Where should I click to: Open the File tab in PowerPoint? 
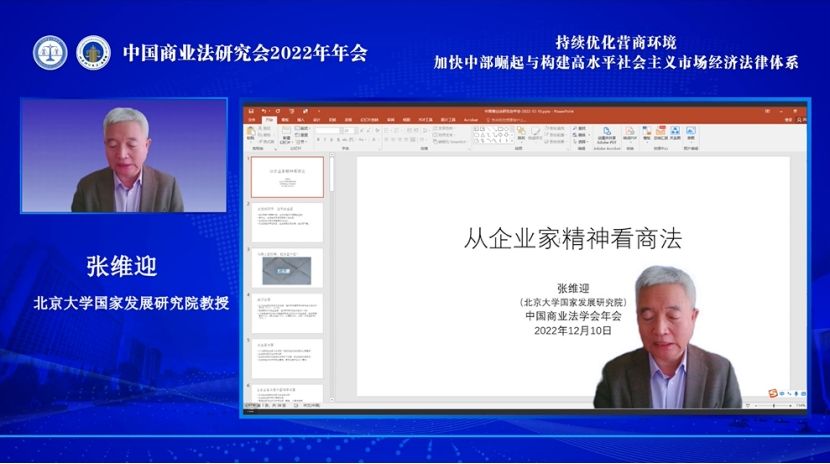tap(269, 119)
